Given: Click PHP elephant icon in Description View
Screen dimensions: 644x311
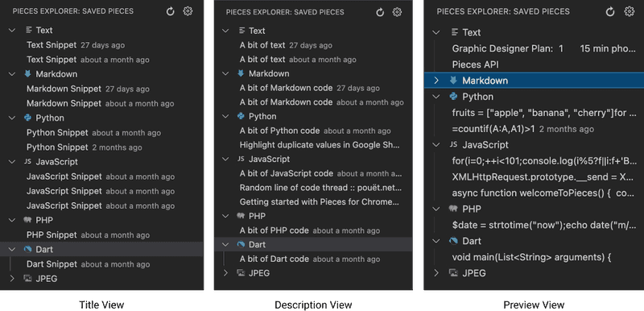Looking at the screenshot, I should (241, 216).
